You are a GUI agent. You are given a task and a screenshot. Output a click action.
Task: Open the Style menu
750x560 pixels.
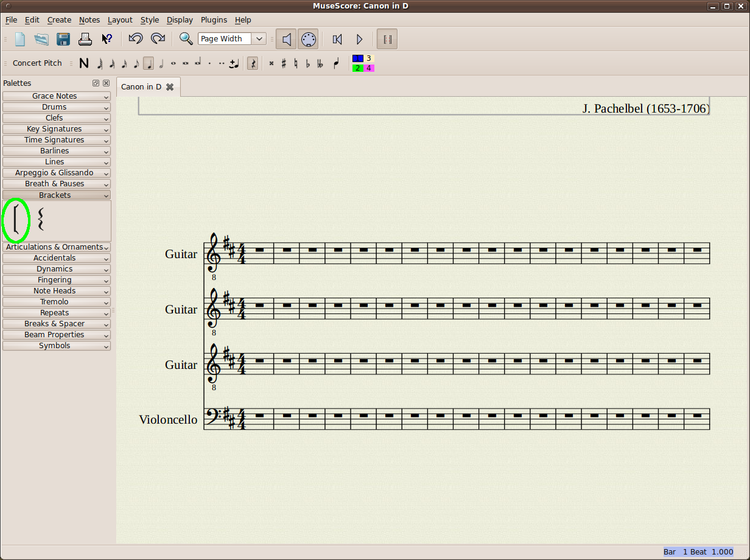(149, 19)
